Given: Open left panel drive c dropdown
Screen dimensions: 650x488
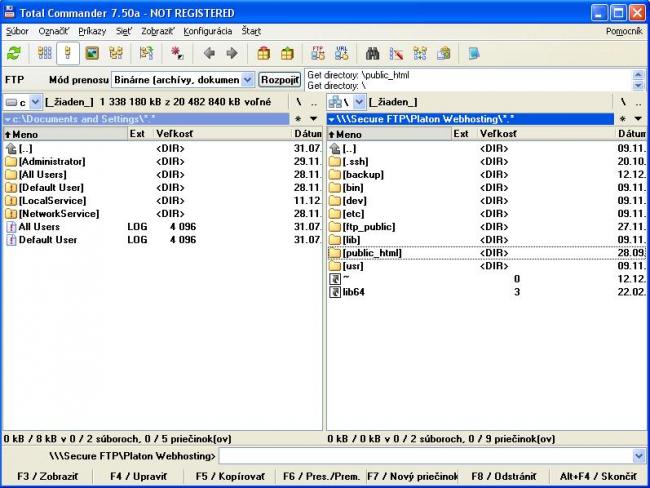Looking at the screenshot, I should 35,102.
